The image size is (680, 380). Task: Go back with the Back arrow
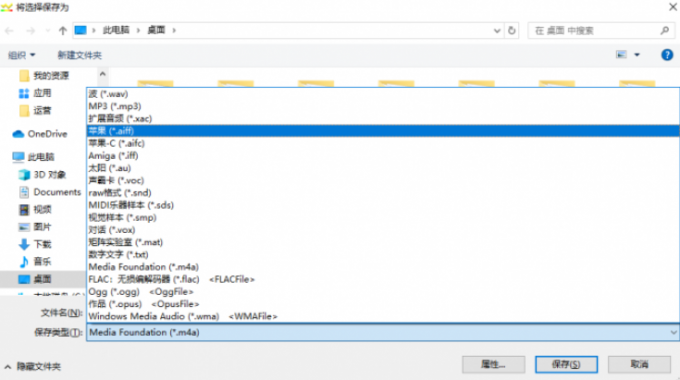9,30
